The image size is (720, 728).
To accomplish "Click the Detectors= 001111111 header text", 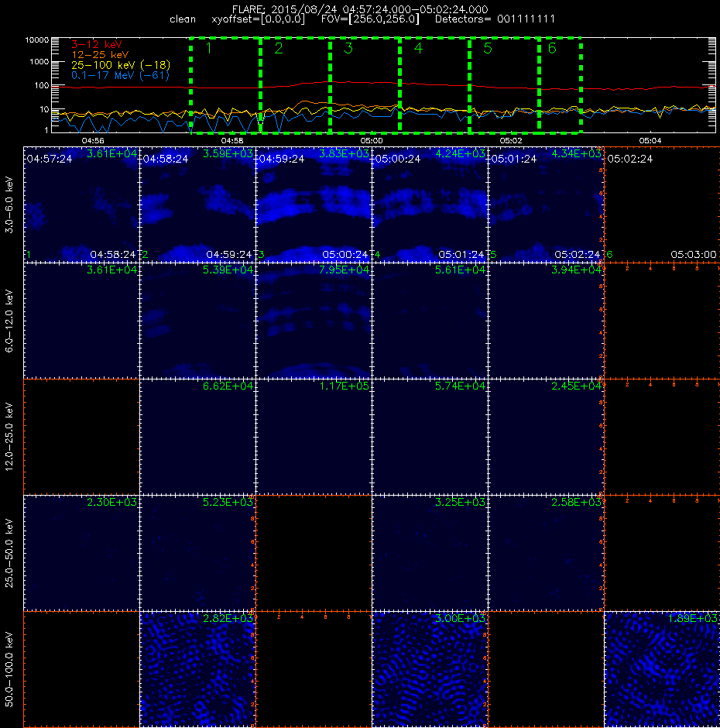I will (495, 19).
